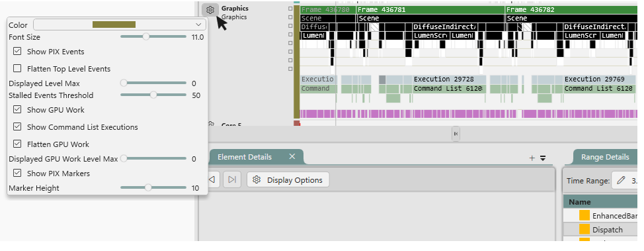Toggle the Show PIX Events checkbox
Image resolution: width=644 pixels, height=251 pixels.
[17, 52]
